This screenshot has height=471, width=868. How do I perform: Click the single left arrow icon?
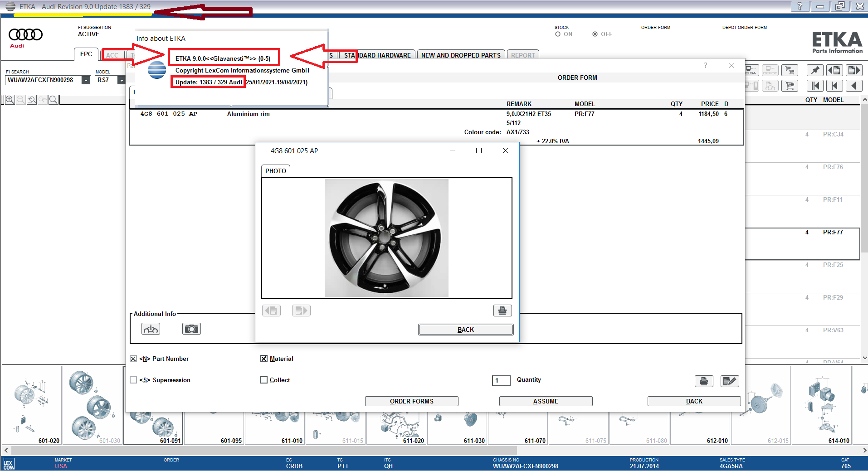coord(854,86)
